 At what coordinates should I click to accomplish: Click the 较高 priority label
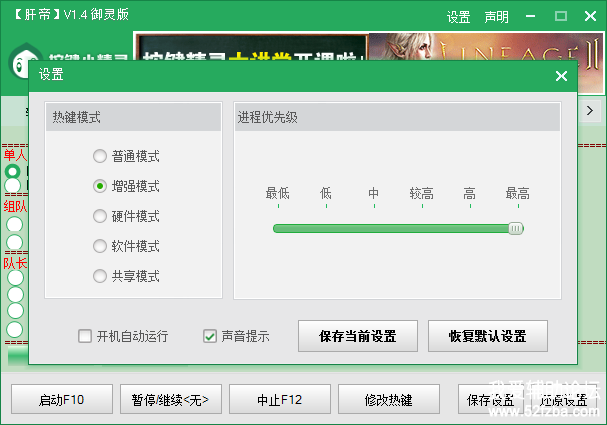(x=422, y=193)
